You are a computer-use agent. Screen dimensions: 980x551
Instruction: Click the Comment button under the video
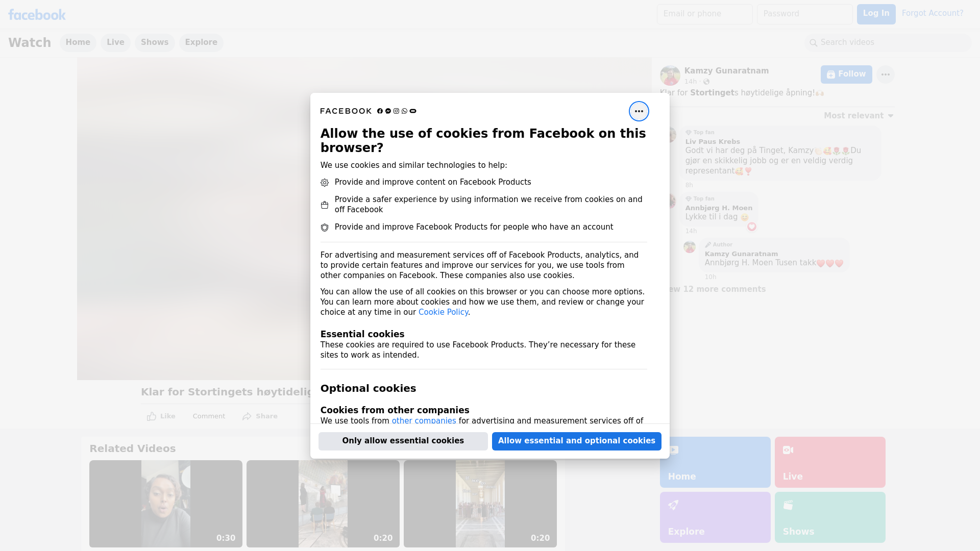tap(209, 416)
